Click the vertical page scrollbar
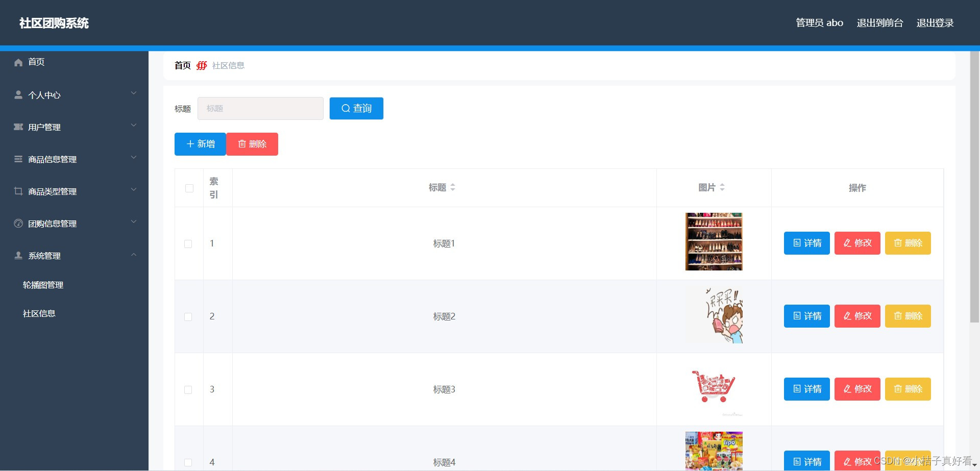The width and height of the screenshot is (980, 471). (x=974, y=187)
